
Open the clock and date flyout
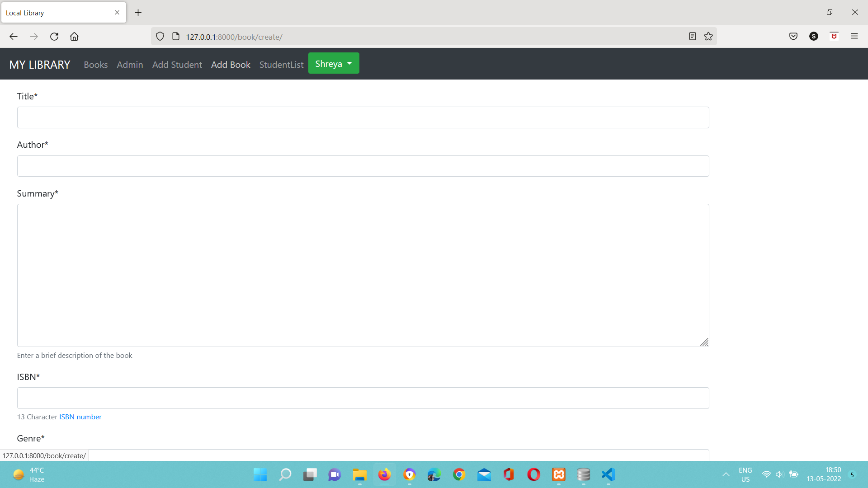pos(824,475)
